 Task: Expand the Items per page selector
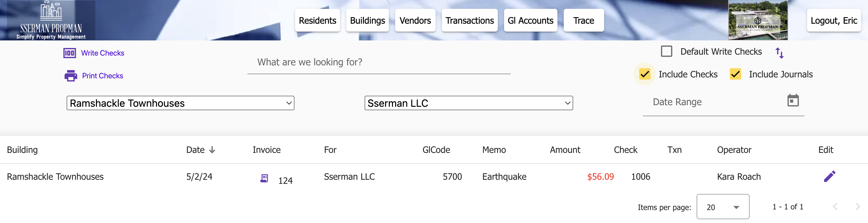click(x=723, y=207)
